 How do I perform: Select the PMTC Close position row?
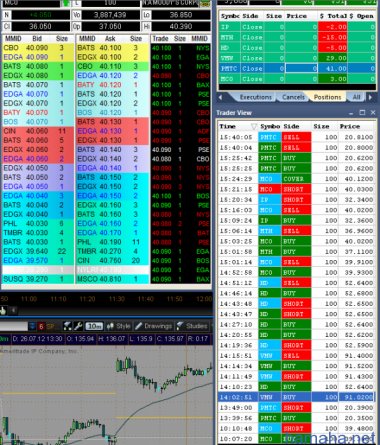click(297, 68)
